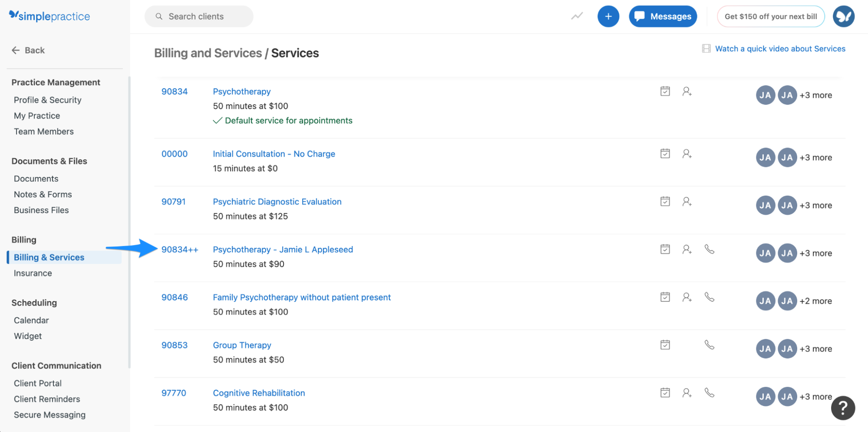Screen dimensions: 868x432
Task: Toggle online booking calendar for Psychiatric Diagnostic Evaluation
Action: [665, 201]
